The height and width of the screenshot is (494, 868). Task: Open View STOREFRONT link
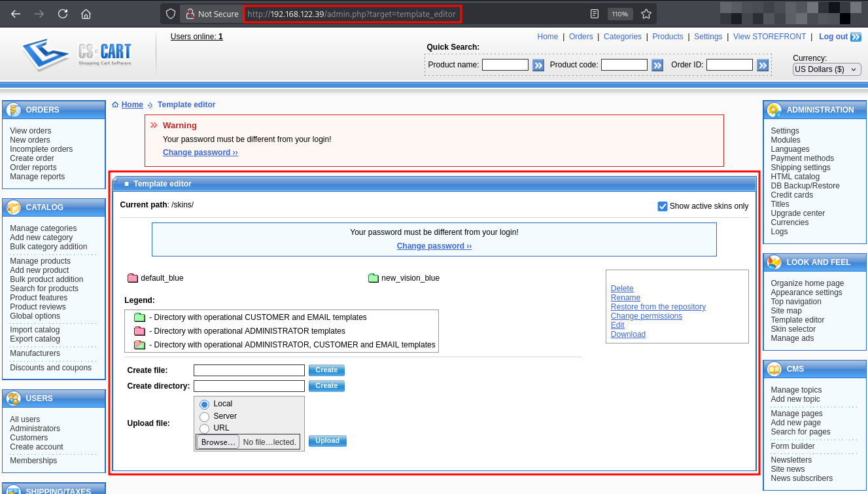click(x=769, y=37)
